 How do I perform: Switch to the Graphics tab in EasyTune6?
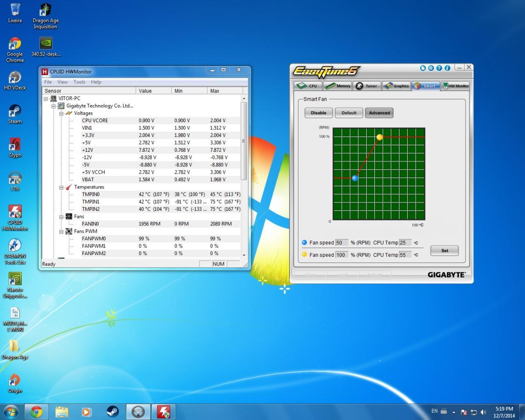(396, 86)
